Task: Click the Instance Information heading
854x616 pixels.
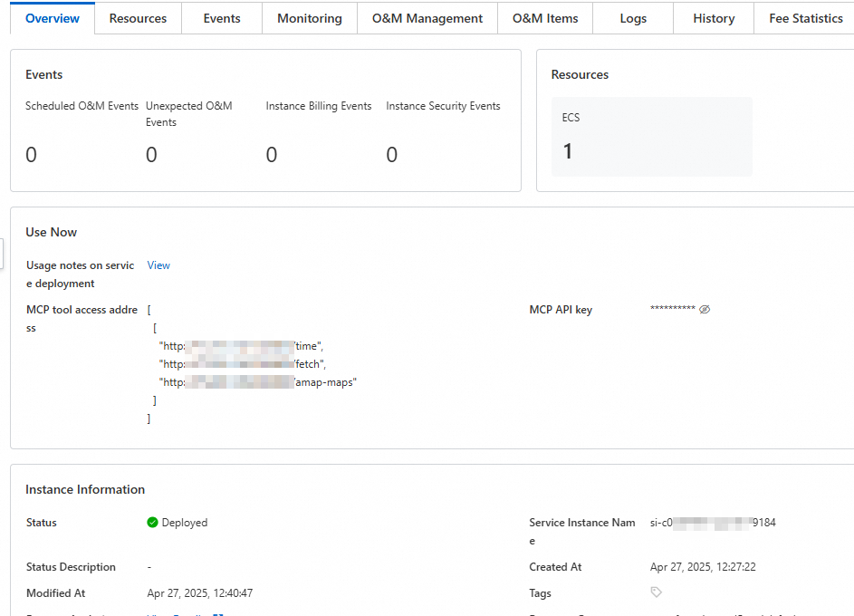Action: click(x=85, y=490)
